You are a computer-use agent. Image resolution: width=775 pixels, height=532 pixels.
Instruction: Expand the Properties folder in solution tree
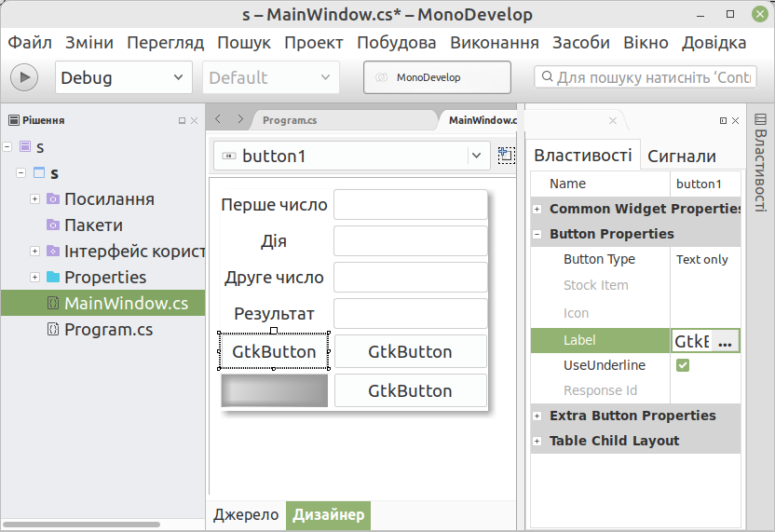click(34, 277)
